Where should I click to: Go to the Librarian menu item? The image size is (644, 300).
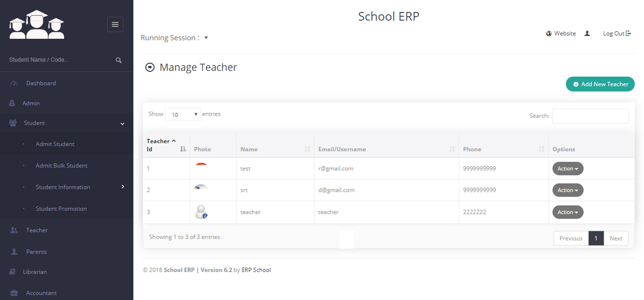34,272
